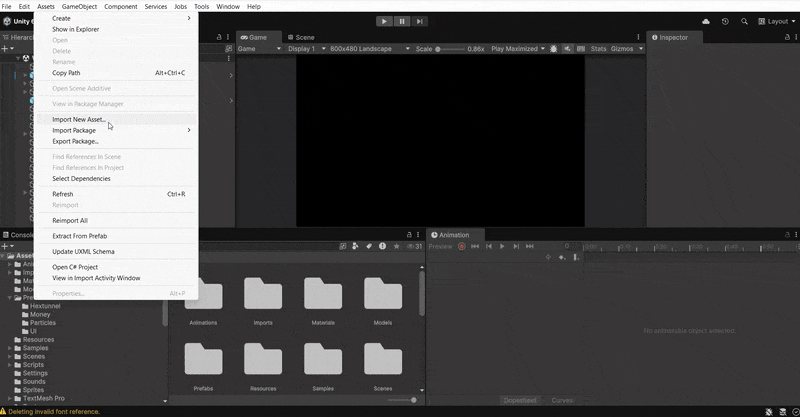Open the 800x480 Landscape resolution dropdown
Viewport: 800px width, 417px height.
click(x=370, y=48)
